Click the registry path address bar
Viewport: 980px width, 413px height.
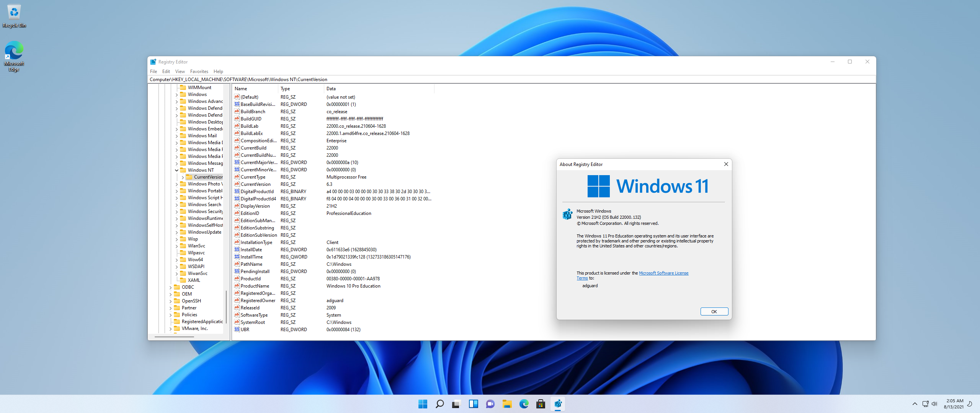(511, 80)
